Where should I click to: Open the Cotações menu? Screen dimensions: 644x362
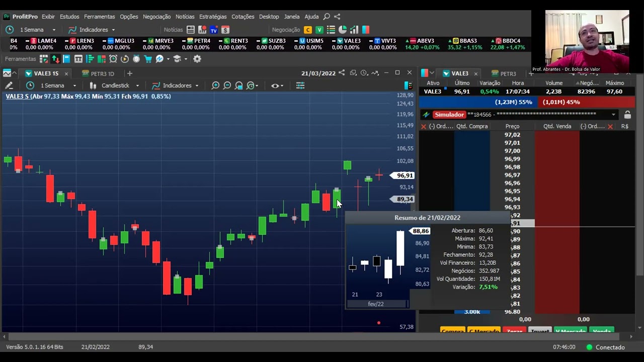click(243, 17)
